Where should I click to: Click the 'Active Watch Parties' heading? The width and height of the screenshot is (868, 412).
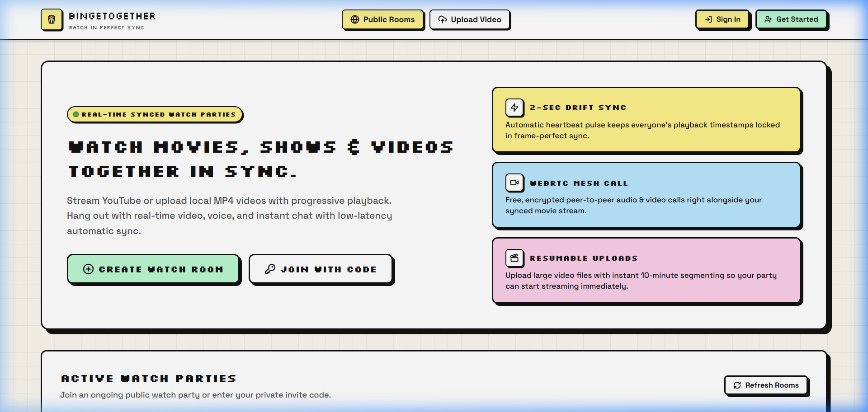coord(149,379)
